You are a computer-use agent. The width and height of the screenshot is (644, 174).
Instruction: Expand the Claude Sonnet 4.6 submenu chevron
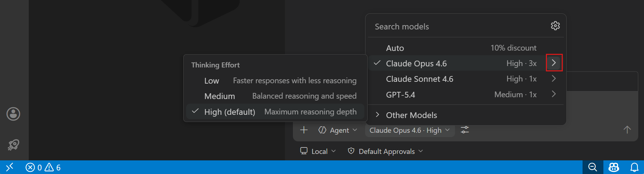point(554,79)
